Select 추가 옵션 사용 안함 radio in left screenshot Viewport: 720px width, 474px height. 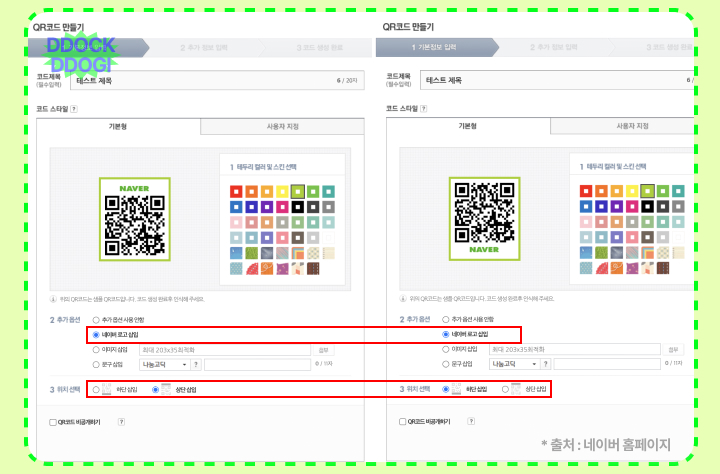coord(96,320)
